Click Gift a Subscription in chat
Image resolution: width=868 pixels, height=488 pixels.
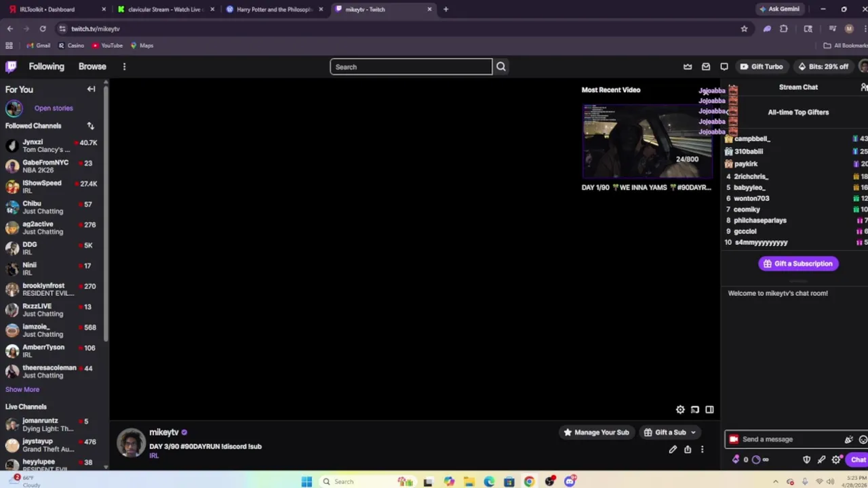[x=798, y=264]
